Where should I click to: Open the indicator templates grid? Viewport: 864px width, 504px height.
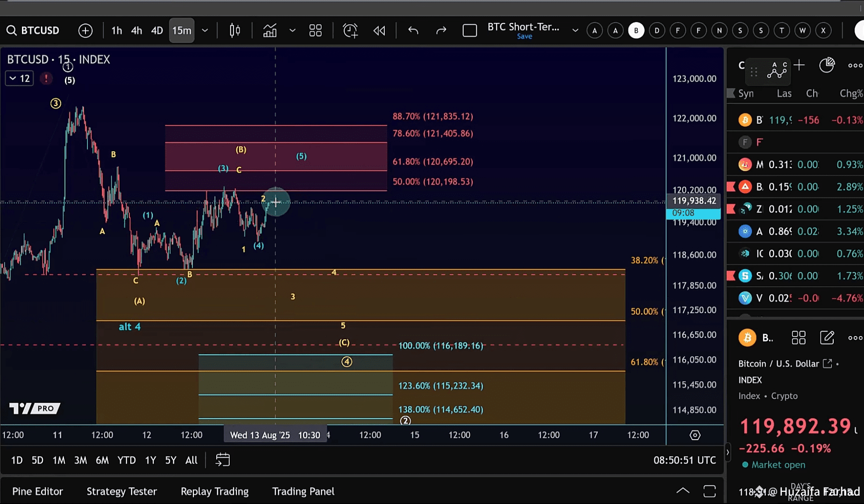click(x=315, y=31)
